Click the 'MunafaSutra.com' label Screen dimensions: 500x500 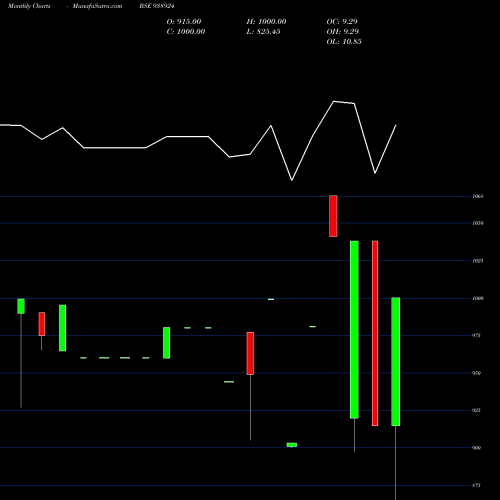(x=97, y=6)
